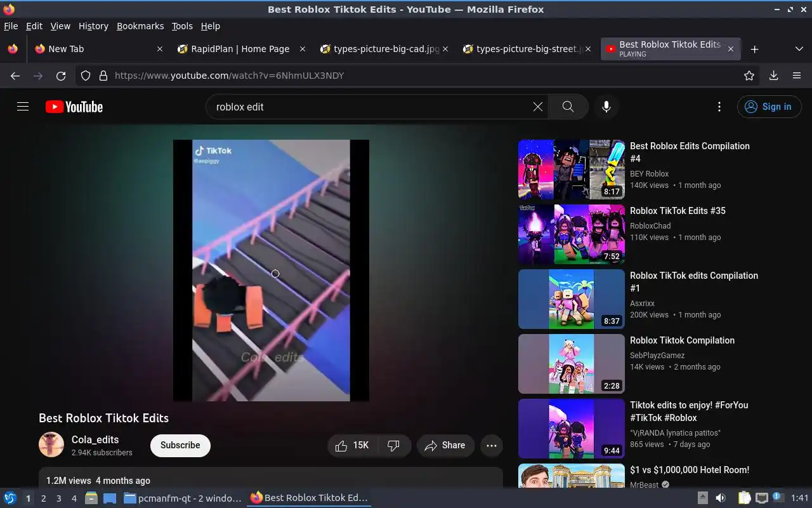The image size is (812, 508).
Task: Open the Edit menu
Action: [34, 26]
